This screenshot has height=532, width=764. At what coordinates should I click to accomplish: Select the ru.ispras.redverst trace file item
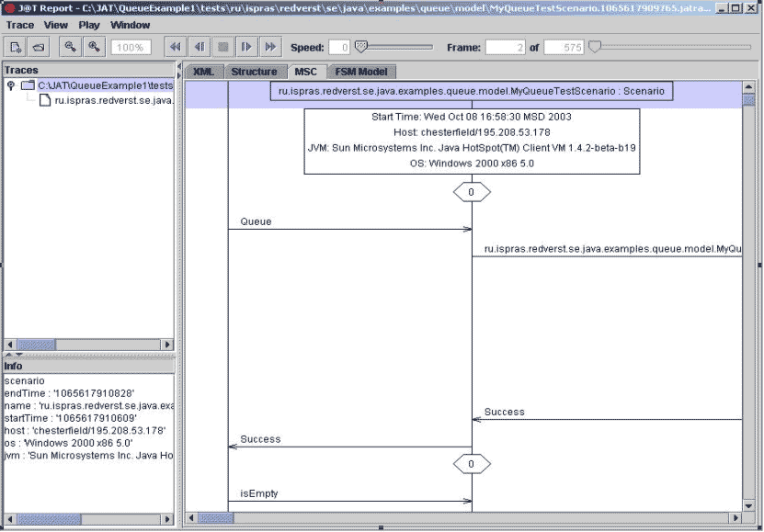[x=112, y=99]
